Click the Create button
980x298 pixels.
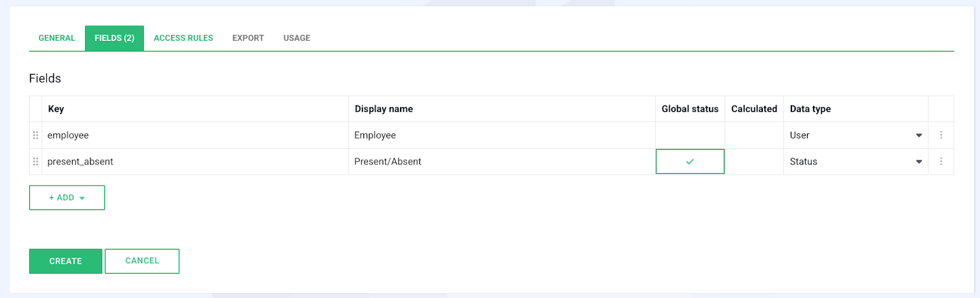[x=65, y=261]
